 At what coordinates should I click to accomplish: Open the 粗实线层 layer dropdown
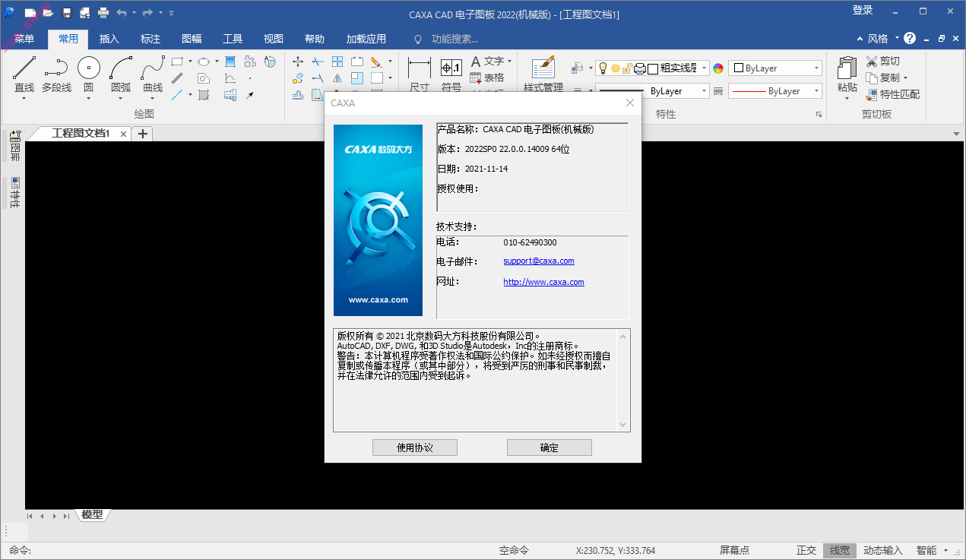tap(704, 68)
